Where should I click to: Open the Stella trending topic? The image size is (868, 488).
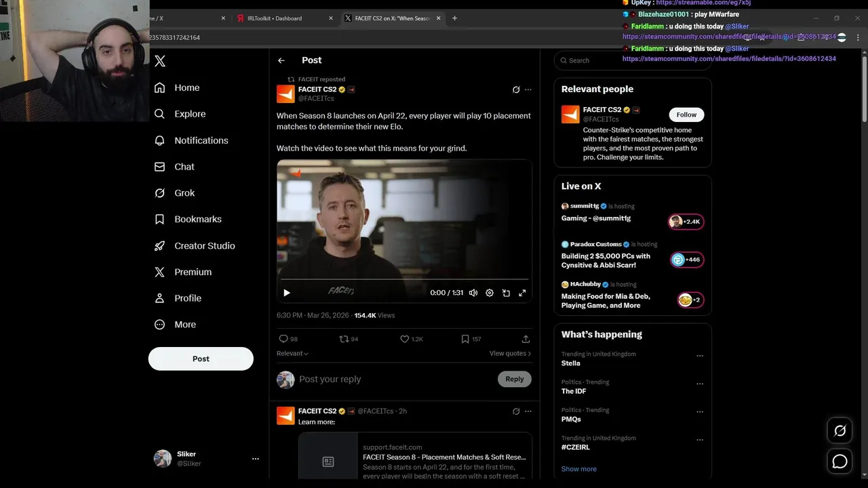[571, 363]
